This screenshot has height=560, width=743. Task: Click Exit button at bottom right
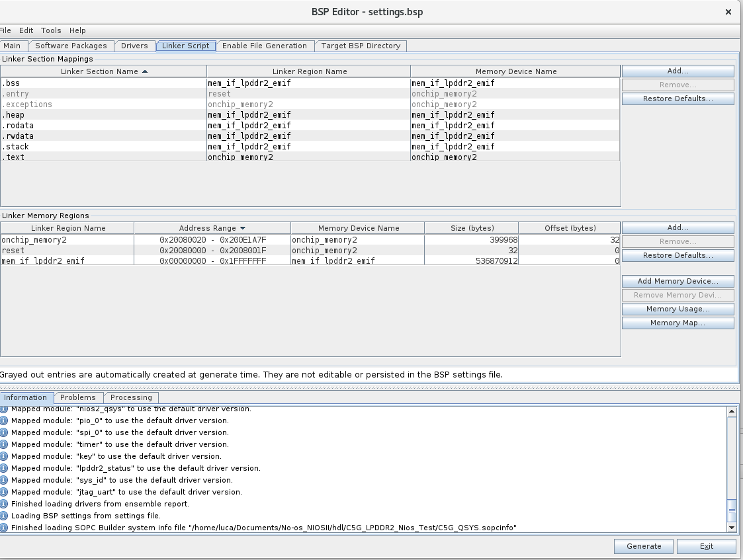click(x=707, y=546)
